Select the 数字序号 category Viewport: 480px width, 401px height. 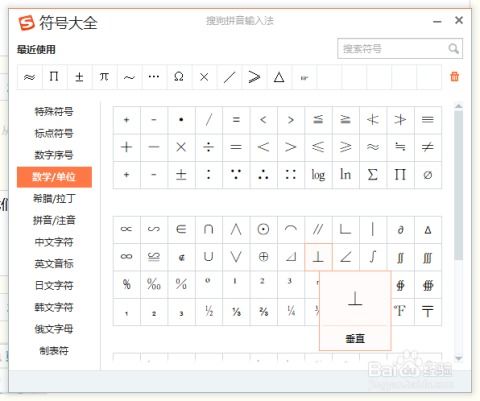tap(54, 155)
